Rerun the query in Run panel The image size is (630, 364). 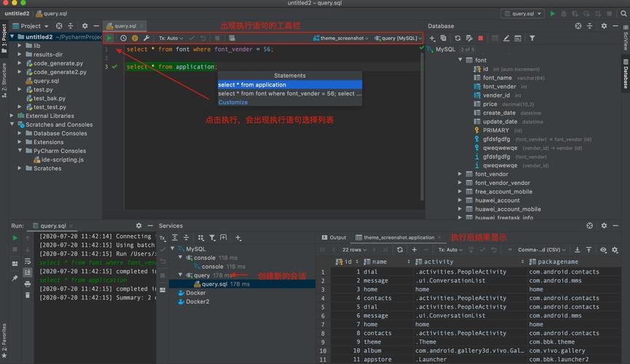[x=15, y=238]
